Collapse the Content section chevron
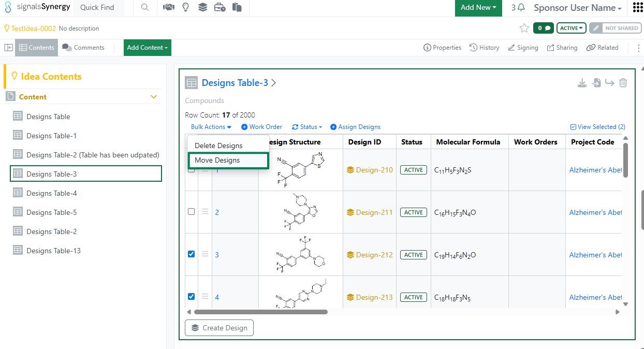Image resolution: width=644 pixels, height=349 pixels. 154,97
